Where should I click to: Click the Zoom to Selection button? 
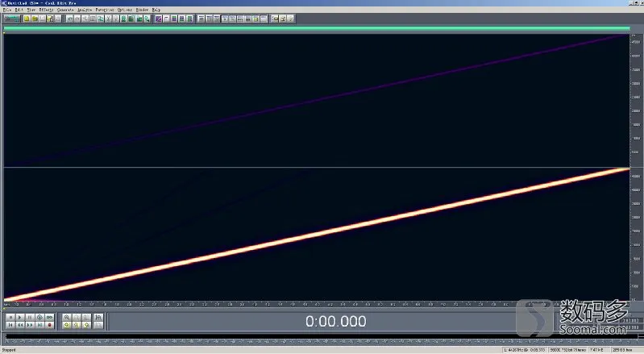click(x=98, y=317)
